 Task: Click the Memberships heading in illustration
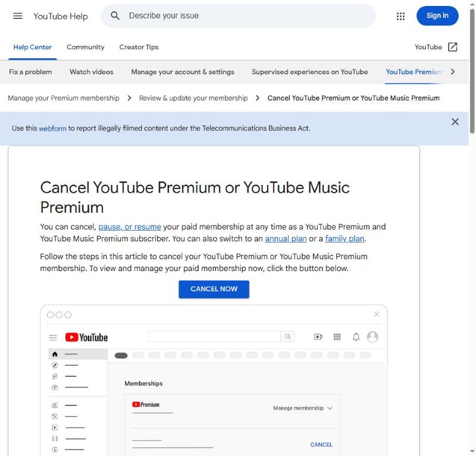click(x=143, y=383)
